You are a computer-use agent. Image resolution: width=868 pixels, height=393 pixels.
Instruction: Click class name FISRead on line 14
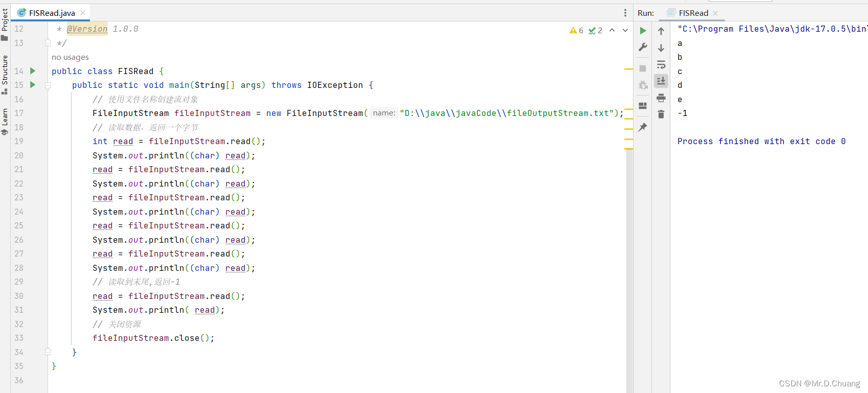(x=135, y=71)
